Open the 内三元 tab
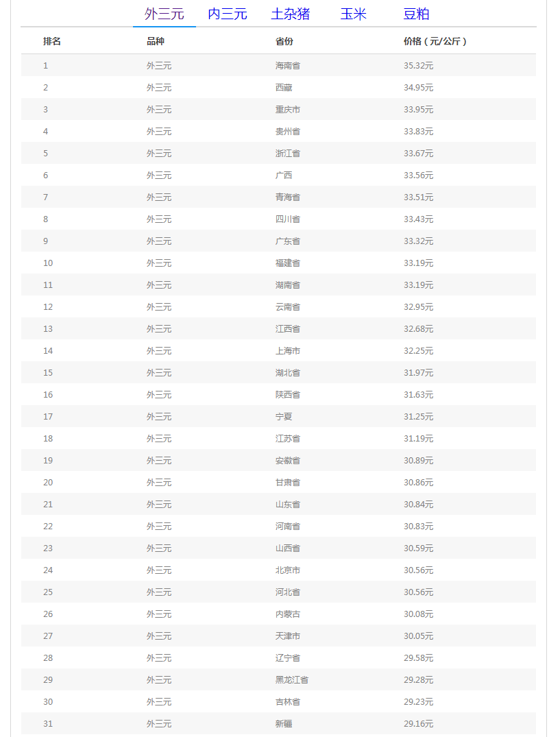The image size is (560, 737). 228,14
